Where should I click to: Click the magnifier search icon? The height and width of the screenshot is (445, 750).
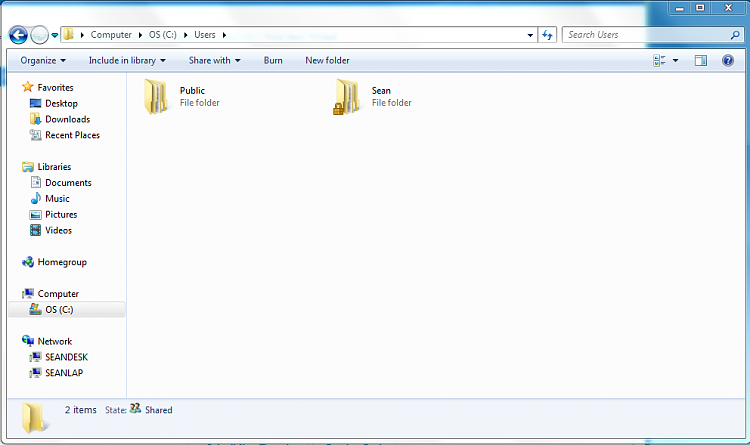click(735, 35)
